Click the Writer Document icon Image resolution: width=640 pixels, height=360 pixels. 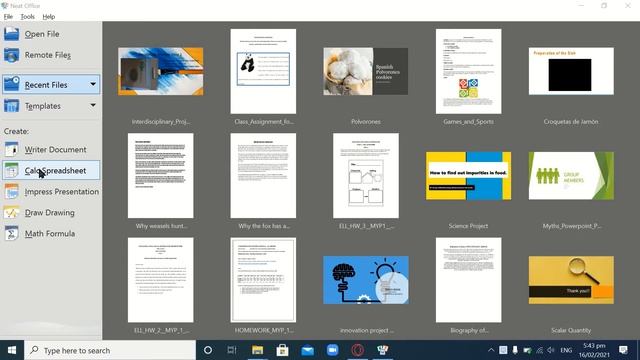[x=11, y=149]
